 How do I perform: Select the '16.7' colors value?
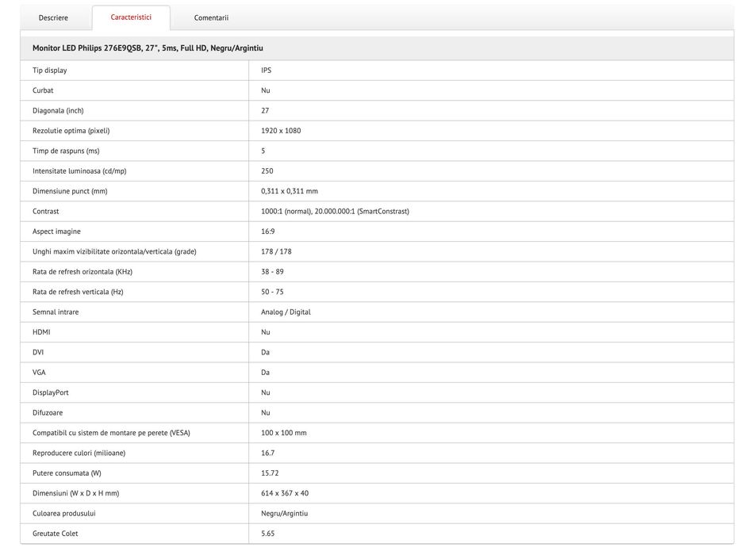pyautogui.click(x=268, y=454)
